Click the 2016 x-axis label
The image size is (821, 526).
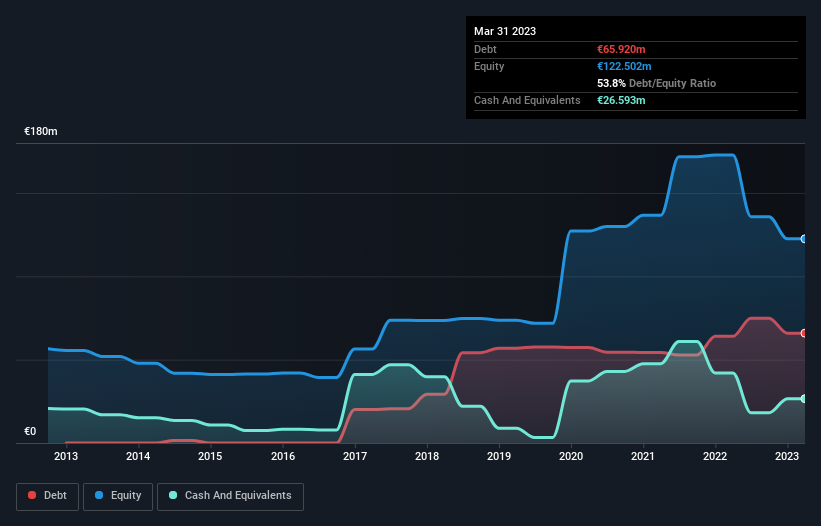click(x=283, y=456)
